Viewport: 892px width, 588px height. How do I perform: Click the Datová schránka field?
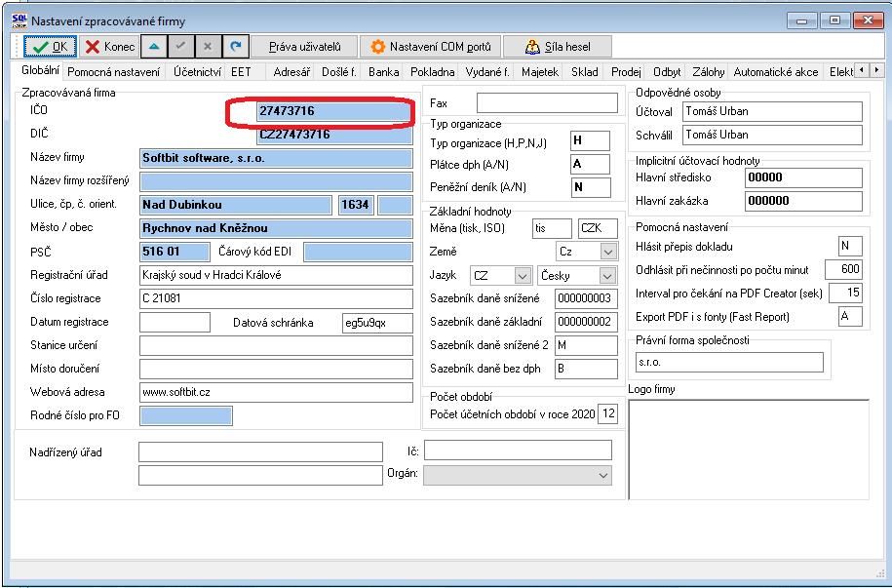pyautogui.click(x=377, y=322)
